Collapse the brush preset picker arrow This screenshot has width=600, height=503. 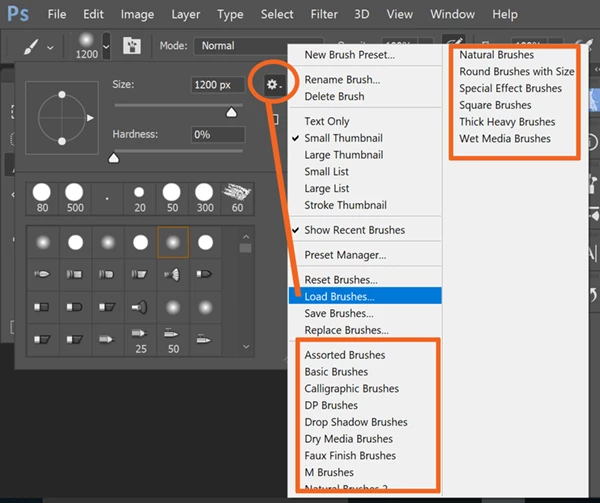click(x=106, y=46)
